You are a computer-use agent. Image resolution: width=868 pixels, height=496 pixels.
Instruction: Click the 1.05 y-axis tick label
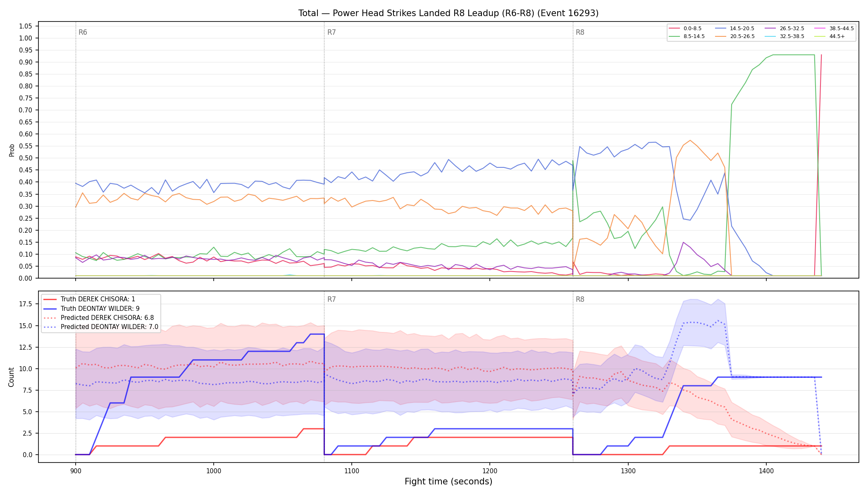25,26
